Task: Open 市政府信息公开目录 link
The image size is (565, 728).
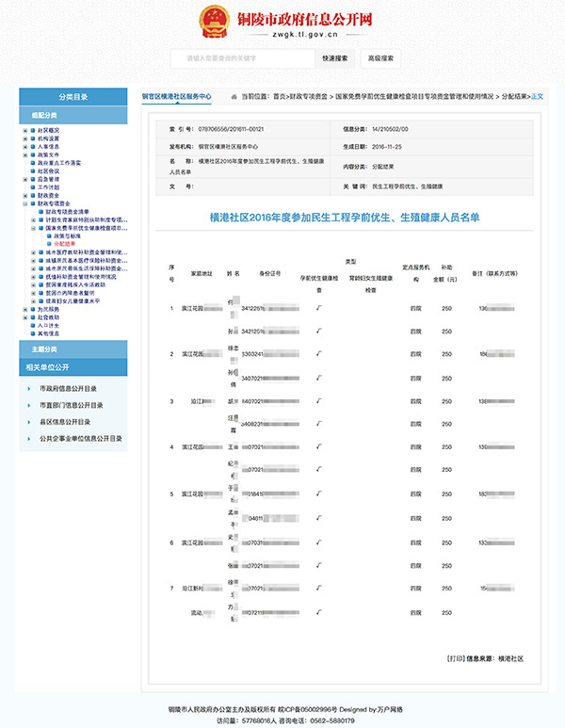Action: (x=68, y=389)
